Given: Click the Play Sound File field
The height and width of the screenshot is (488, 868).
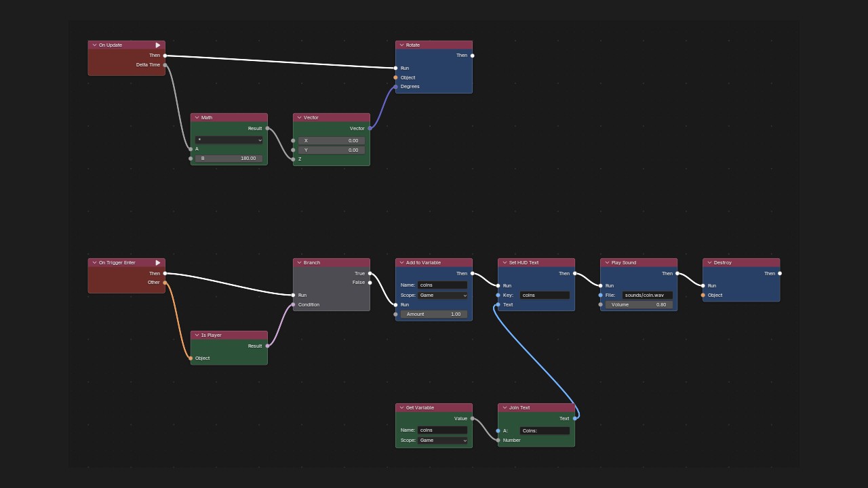Looking at the screenshot, I should click(648, 296).
